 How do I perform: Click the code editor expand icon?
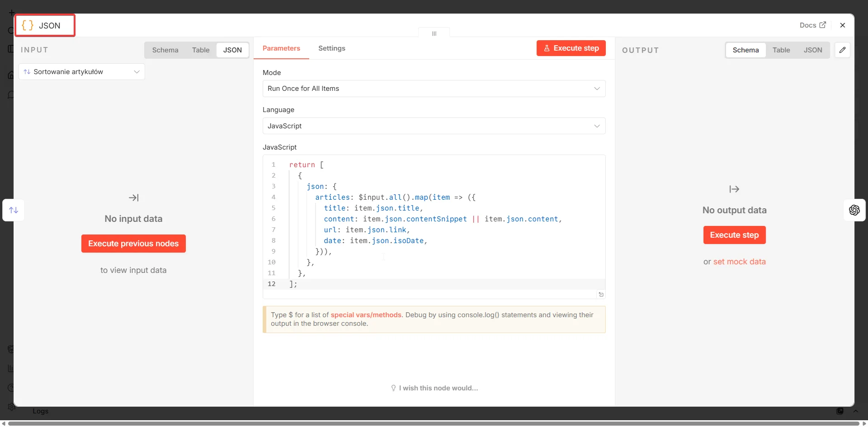pos(601,295)
